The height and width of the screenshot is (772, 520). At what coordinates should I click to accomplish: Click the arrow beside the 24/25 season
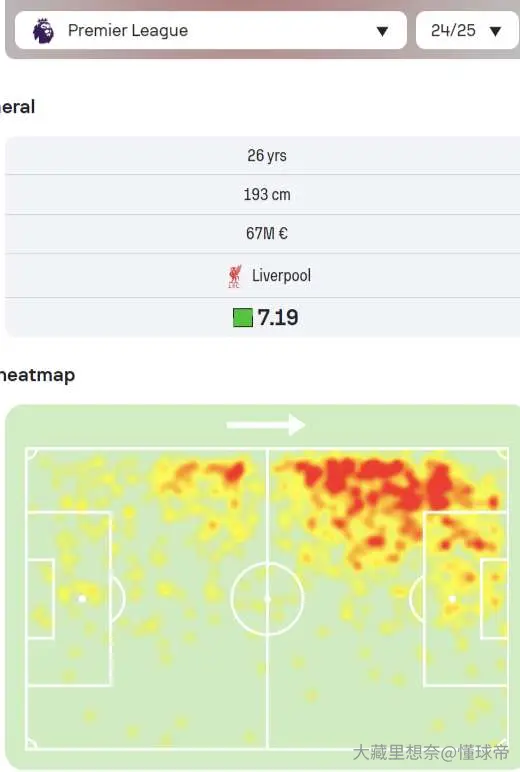[495, 32]
